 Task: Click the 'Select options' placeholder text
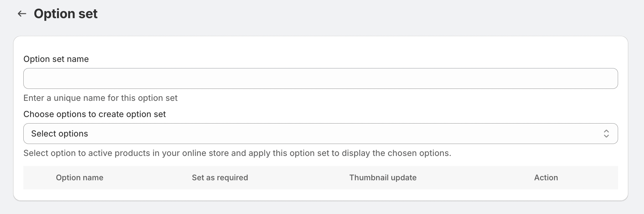(60, 134)
